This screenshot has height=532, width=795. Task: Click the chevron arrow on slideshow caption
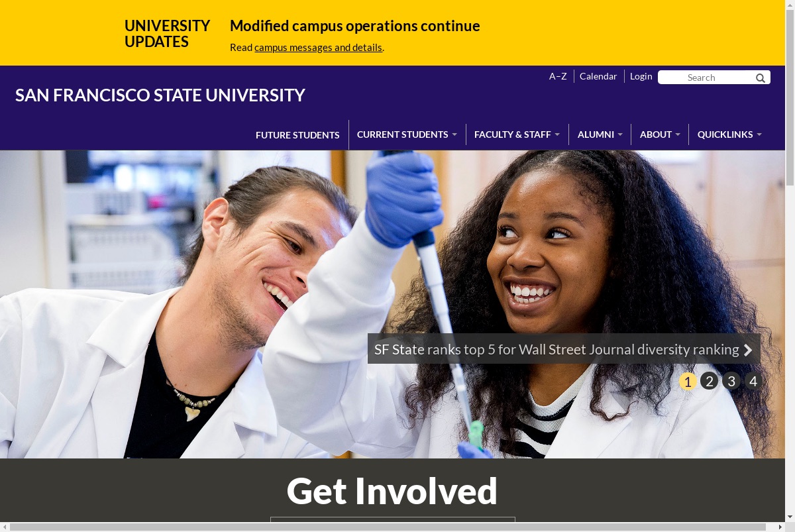point(748,350)
